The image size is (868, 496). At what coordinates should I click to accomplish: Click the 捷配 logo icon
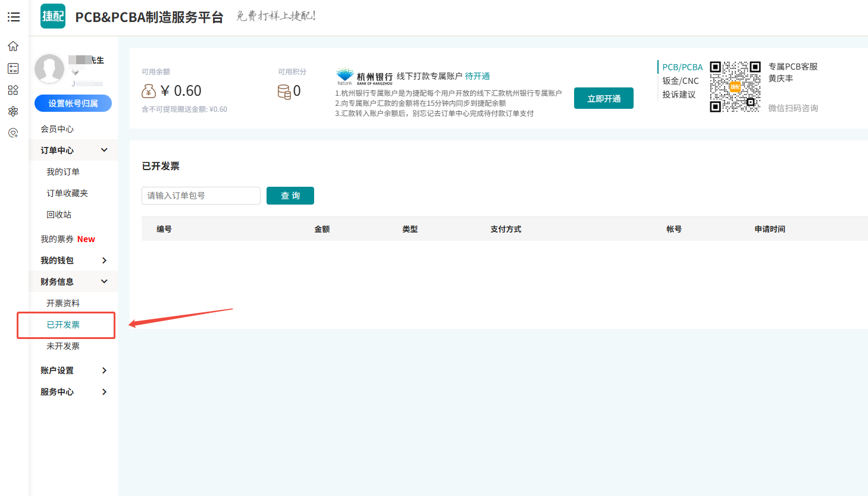coord(53,17)
